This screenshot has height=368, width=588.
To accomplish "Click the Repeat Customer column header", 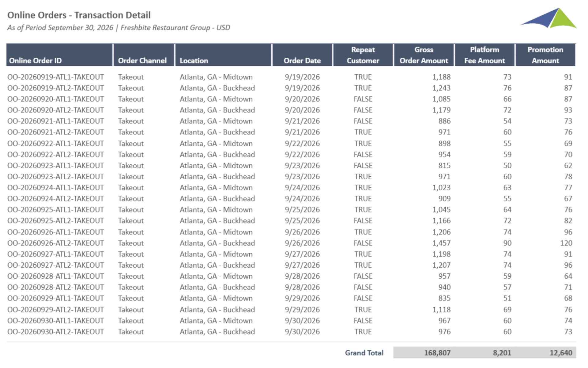I will (x=363, y=55).
